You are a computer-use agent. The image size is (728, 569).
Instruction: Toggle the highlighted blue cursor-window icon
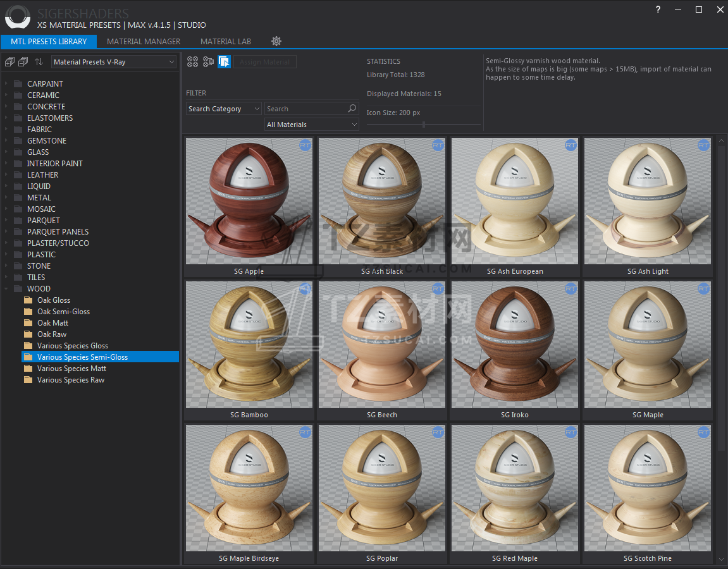224,62
